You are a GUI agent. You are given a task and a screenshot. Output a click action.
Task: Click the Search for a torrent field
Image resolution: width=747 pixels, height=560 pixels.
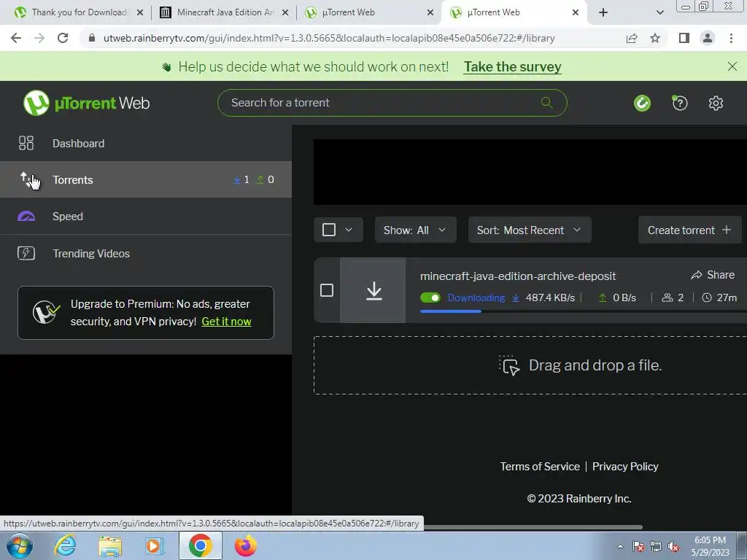click(x=392, y=102)
